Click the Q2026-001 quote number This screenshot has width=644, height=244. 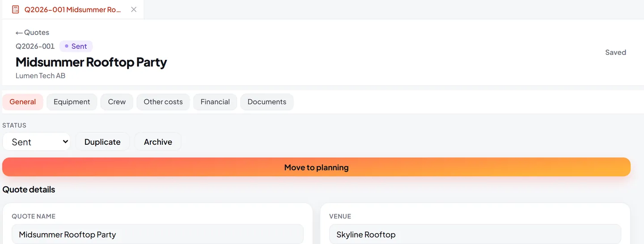click(x=35, y=46)
